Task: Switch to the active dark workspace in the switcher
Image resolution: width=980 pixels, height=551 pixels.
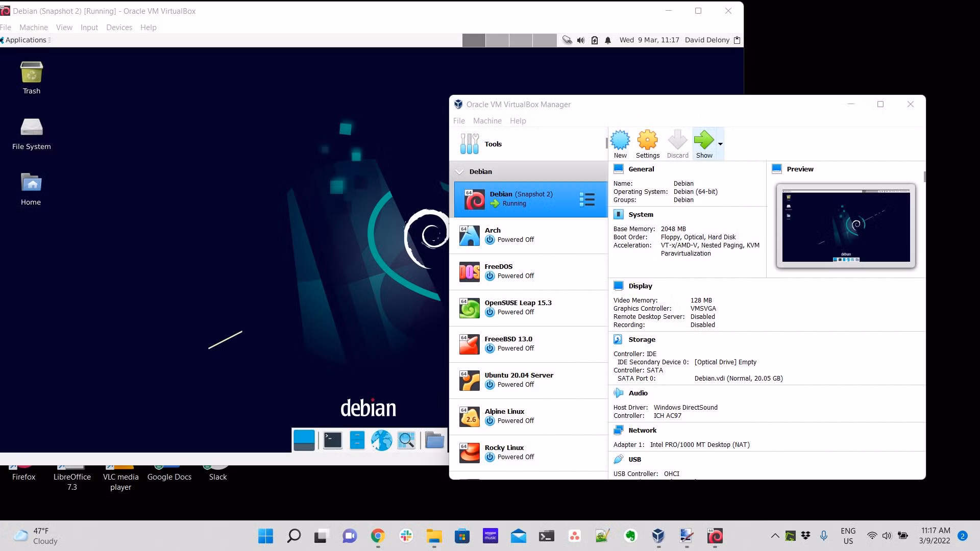Action: click(474, 40)
